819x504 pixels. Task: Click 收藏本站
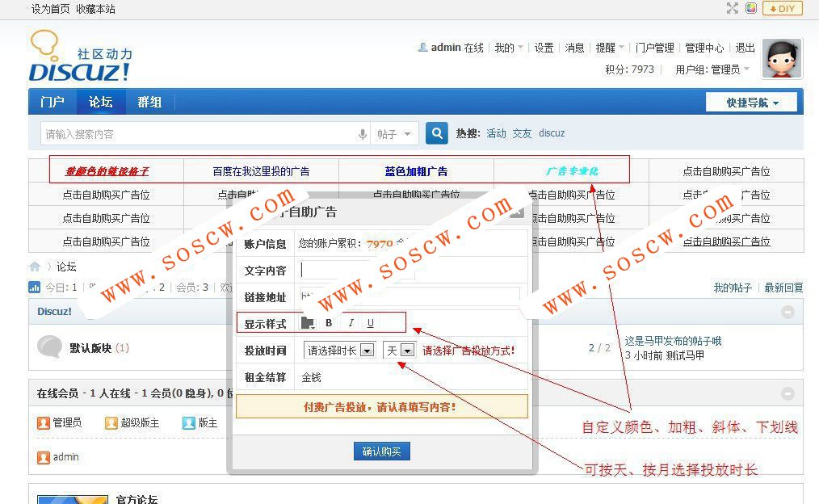[x=95, y=9]
